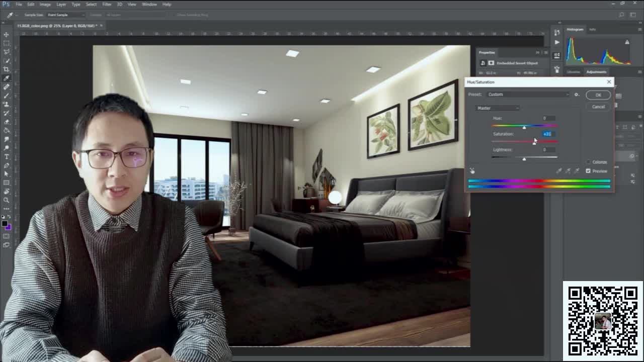Select the Zoom tool
Screen dimensions: 644x362
(x=7, y=200)
